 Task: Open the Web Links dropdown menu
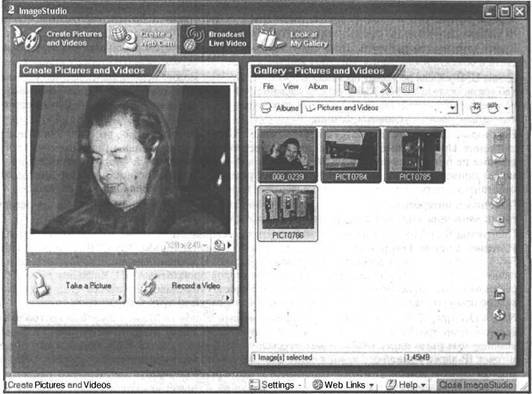coord(343,385)
